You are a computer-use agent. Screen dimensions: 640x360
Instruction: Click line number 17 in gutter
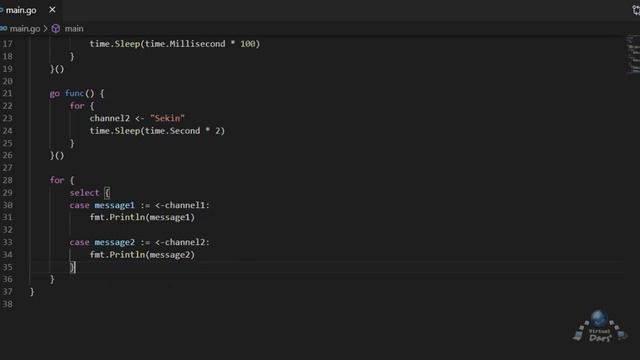7,44
